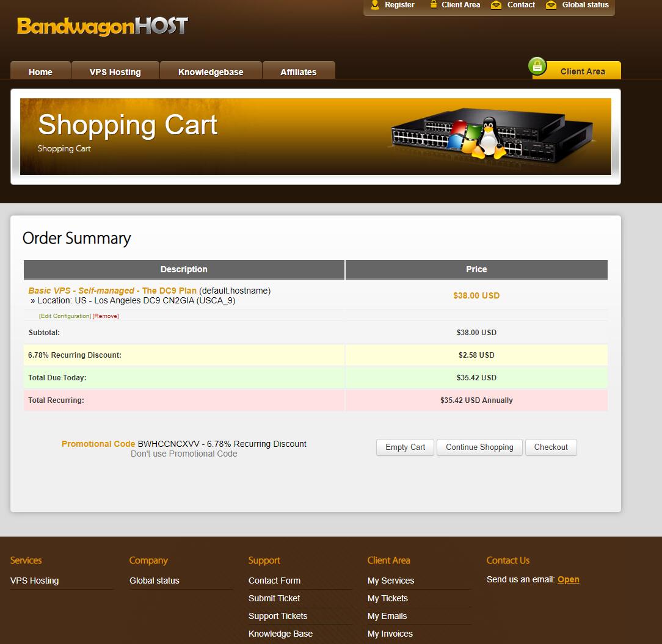Switch to the VPS Hosting tab
The width and height of the screenshot is (662, 644).
(x=115, y=70)
